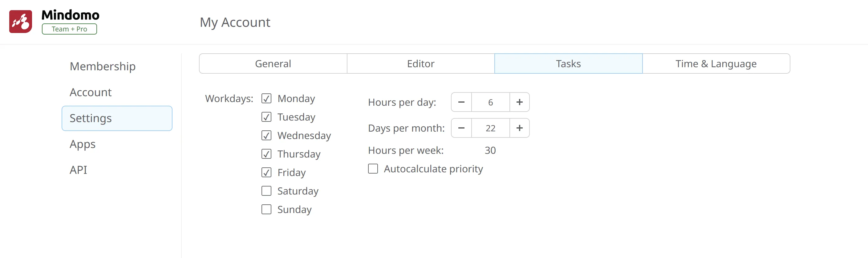Open the Time & Language tab

(x=716, y=64)
